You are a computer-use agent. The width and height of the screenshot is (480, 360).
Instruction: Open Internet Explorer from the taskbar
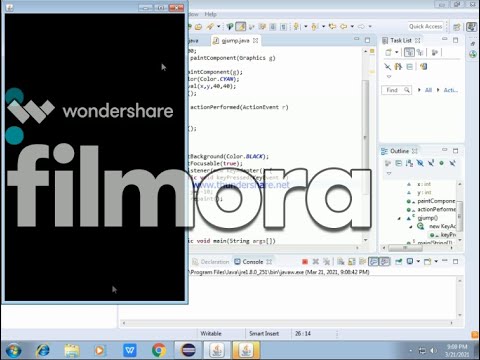click(43, 350)
